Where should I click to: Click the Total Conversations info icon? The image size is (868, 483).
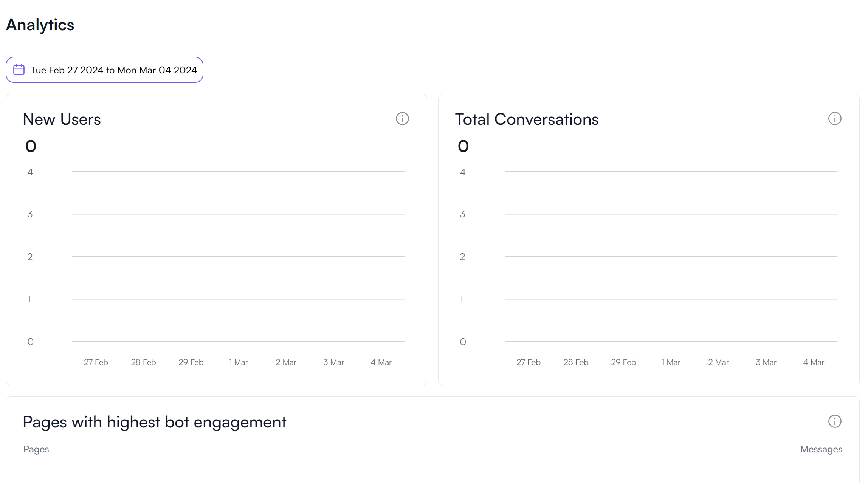835,119
